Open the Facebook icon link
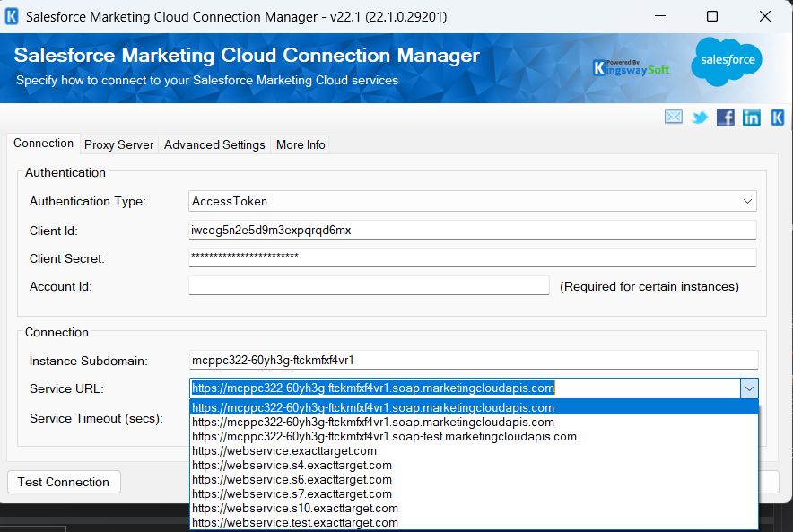Image resolution: width=793 pixels, height=532 pixels. [725, 118]
